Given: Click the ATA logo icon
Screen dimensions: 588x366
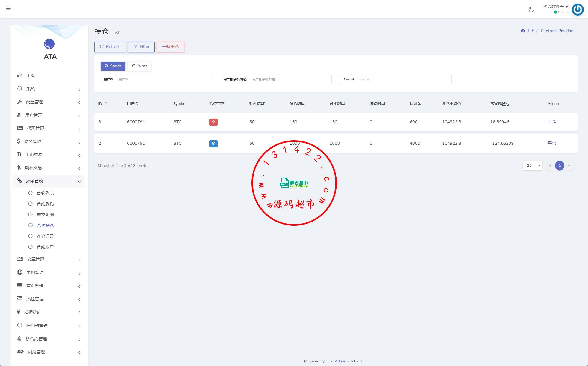Looking at the screenshot, I should coord(49,44).
